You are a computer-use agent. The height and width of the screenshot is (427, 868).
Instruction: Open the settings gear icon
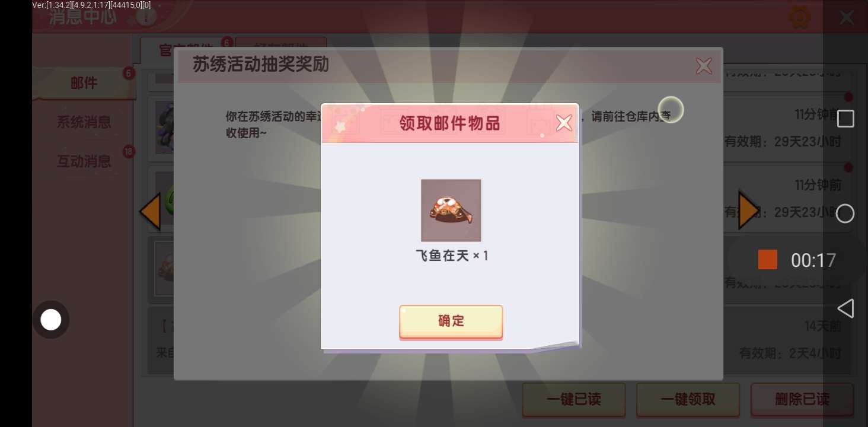pos(799,17)
